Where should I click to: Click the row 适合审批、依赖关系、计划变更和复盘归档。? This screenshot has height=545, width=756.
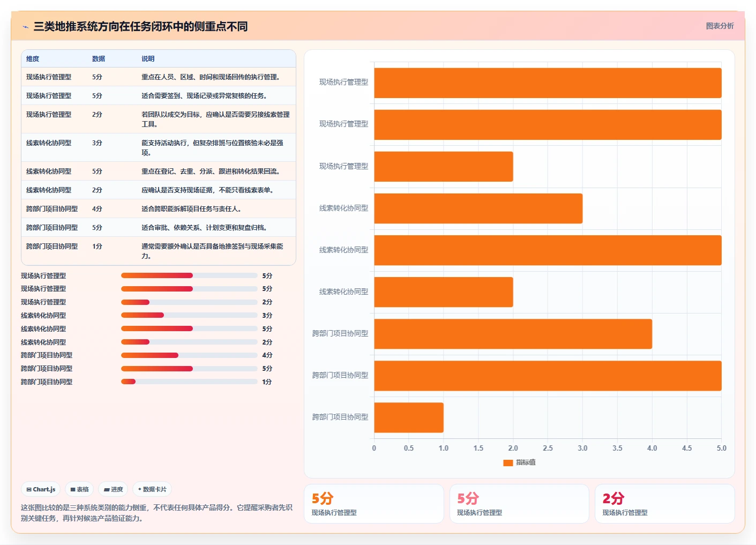coord(159,227)
